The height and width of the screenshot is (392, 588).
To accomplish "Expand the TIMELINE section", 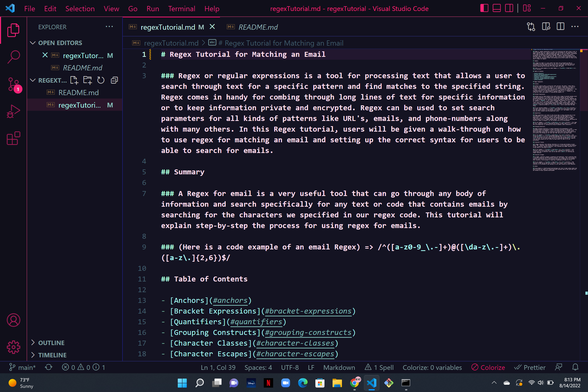I will (x=52, y=355).
